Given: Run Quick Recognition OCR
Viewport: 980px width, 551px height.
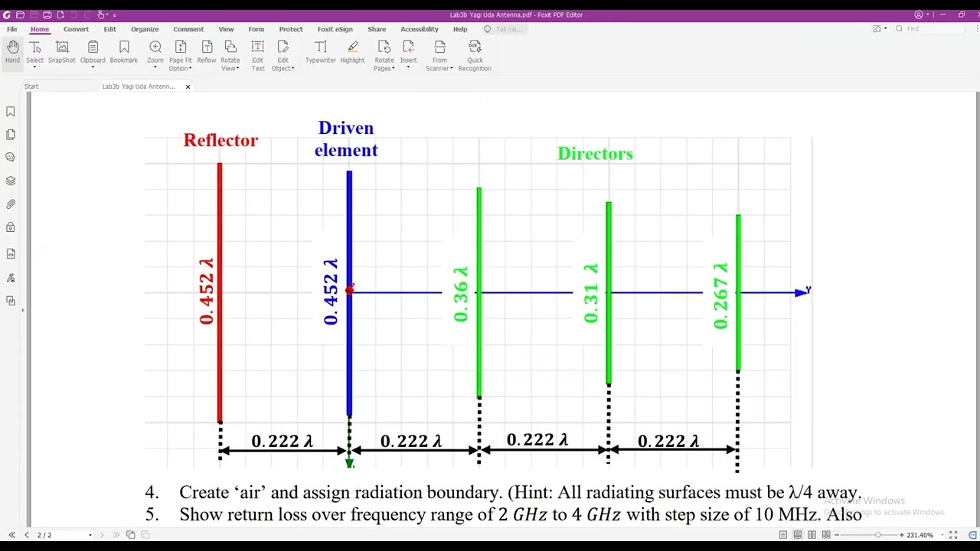Looking at the screenshot, I should [x=475, y=56].
